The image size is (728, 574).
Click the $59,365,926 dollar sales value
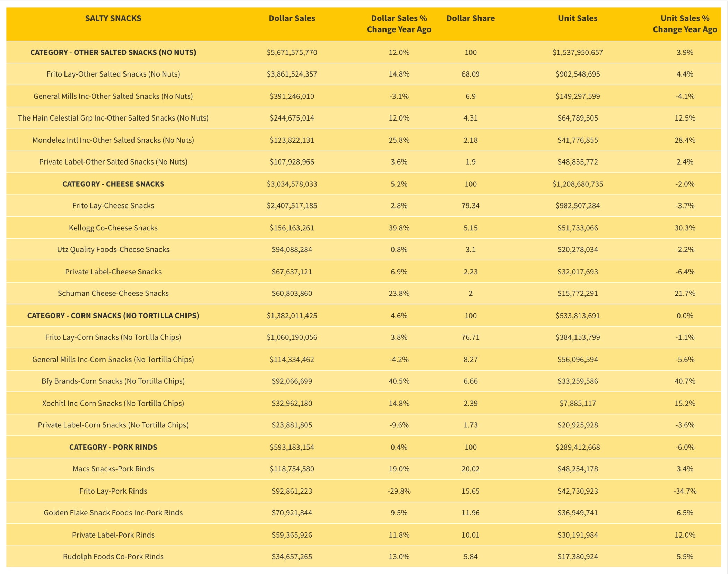coord(292,535)
